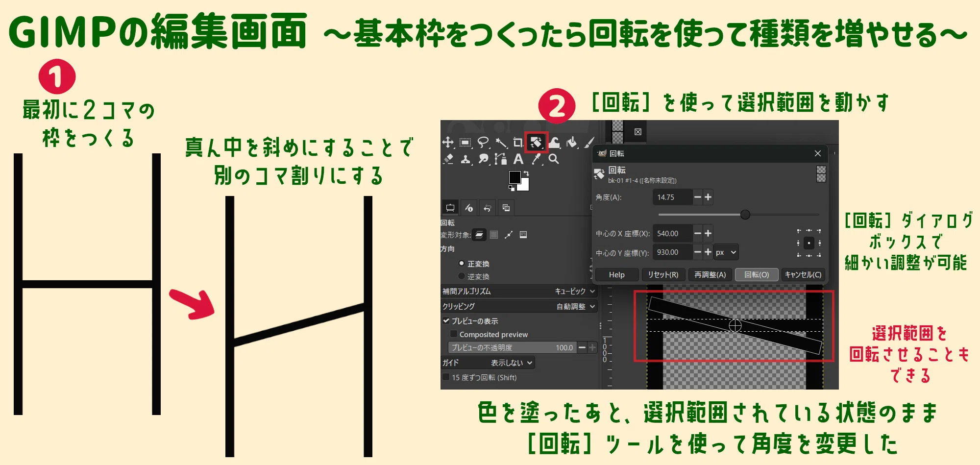
Task: Click the rotation center crosshair on canvas
Action: pyautogui.click(x=735, y=325)
